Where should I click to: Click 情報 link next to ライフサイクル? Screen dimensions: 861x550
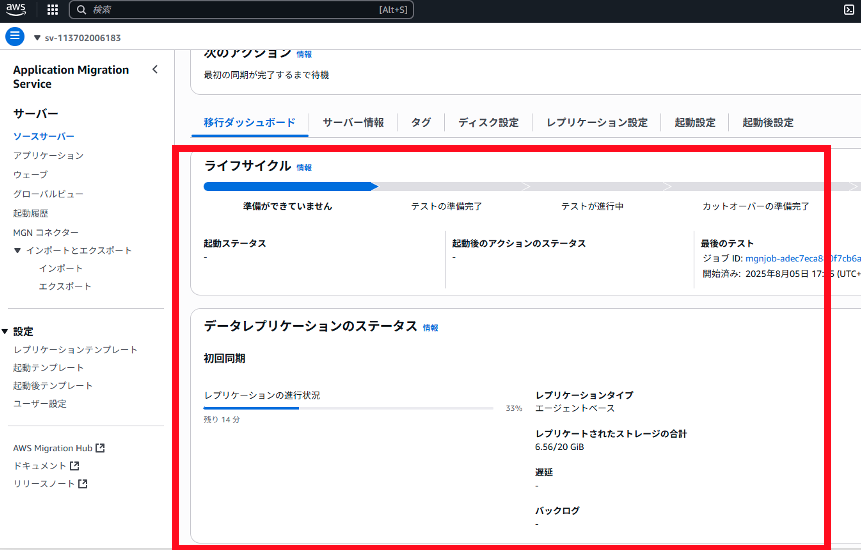(304, 167)
